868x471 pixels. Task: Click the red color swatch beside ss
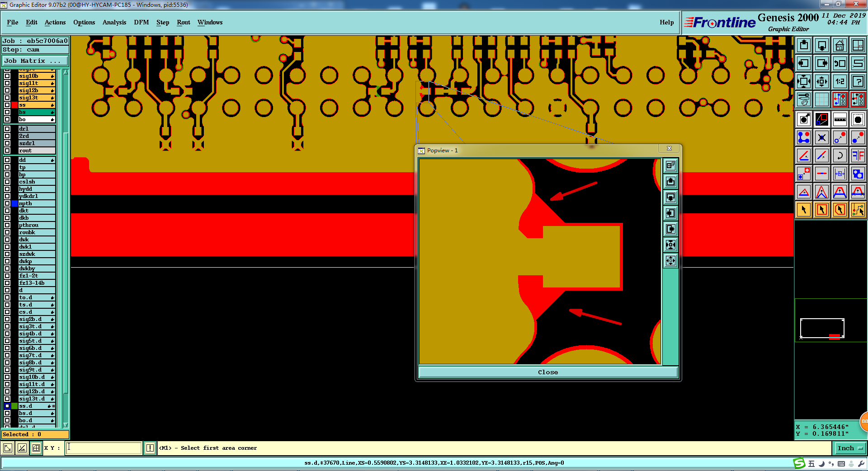point(14,105)
